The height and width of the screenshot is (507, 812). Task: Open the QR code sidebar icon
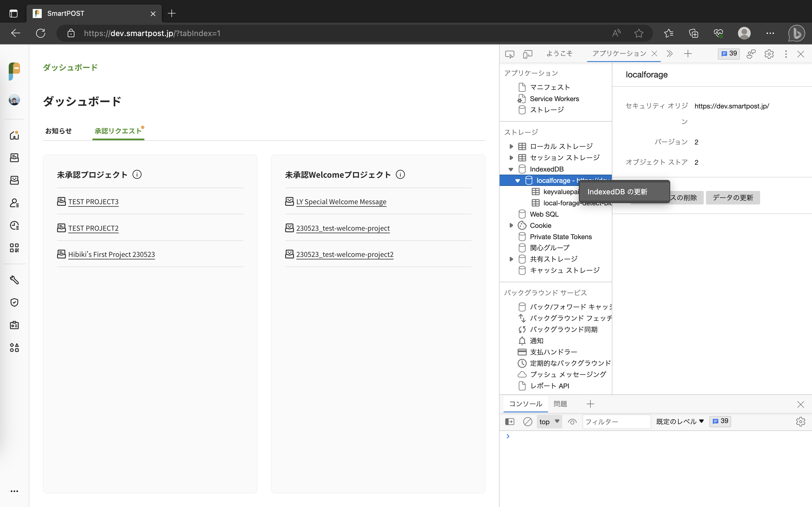pos(14,248)
